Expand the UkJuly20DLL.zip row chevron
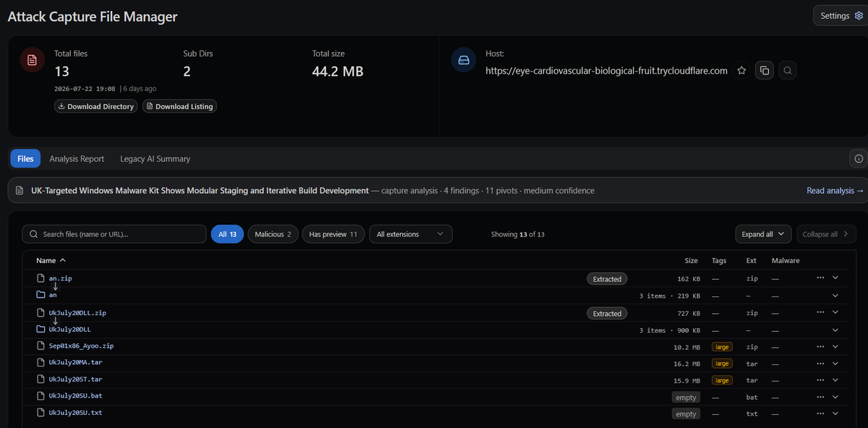 point(835,312)
